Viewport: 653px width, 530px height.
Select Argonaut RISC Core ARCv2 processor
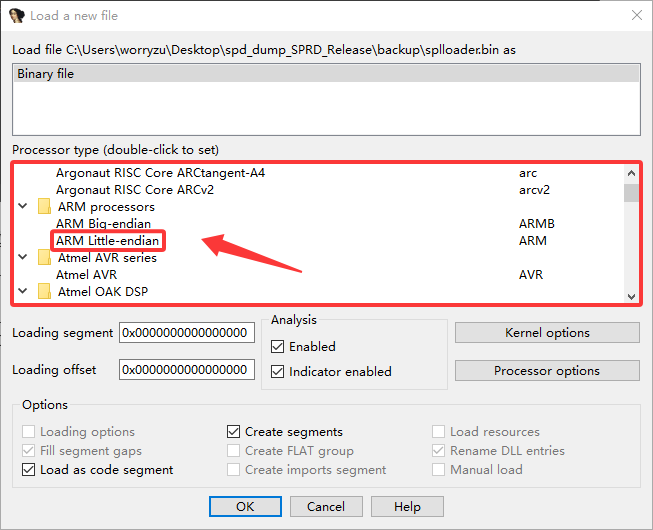pyautogui.click(x=135, y=190)
